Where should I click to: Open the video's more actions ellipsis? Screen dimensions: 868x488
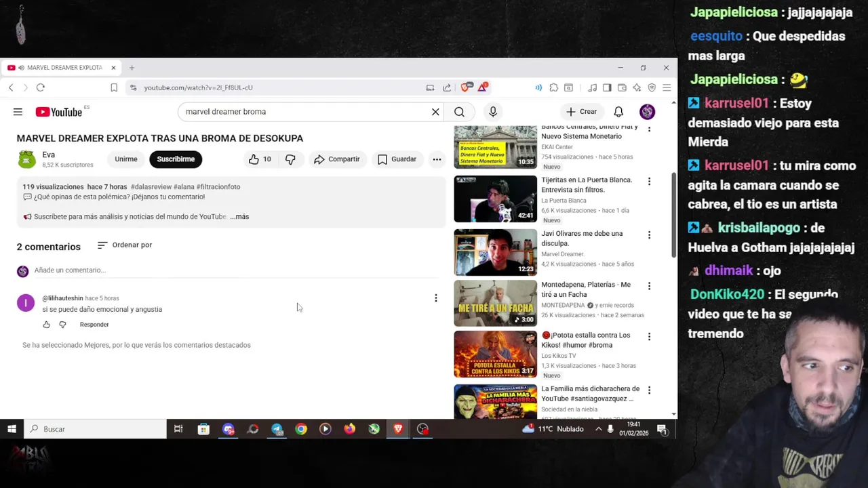click(x=437, y=159)
